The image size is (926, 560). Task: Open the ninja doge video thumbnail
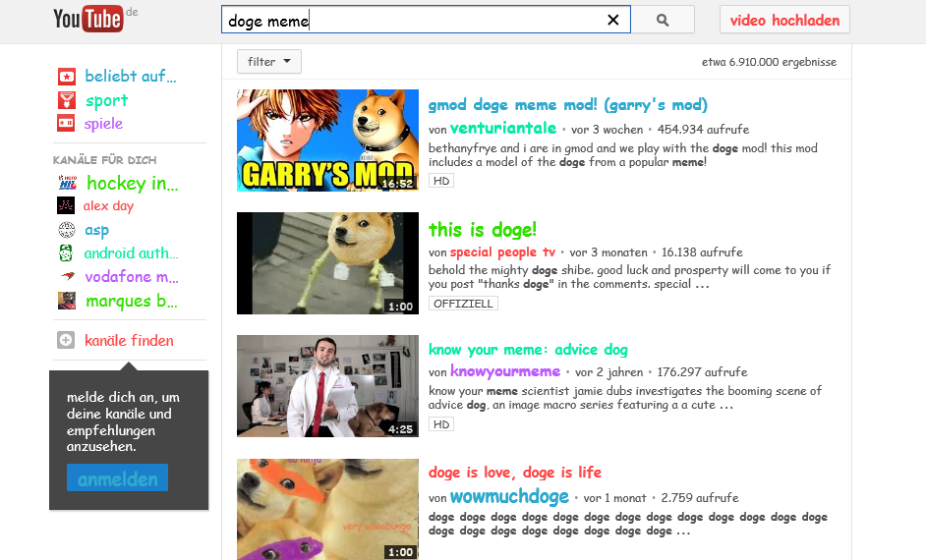pos(327,509)
